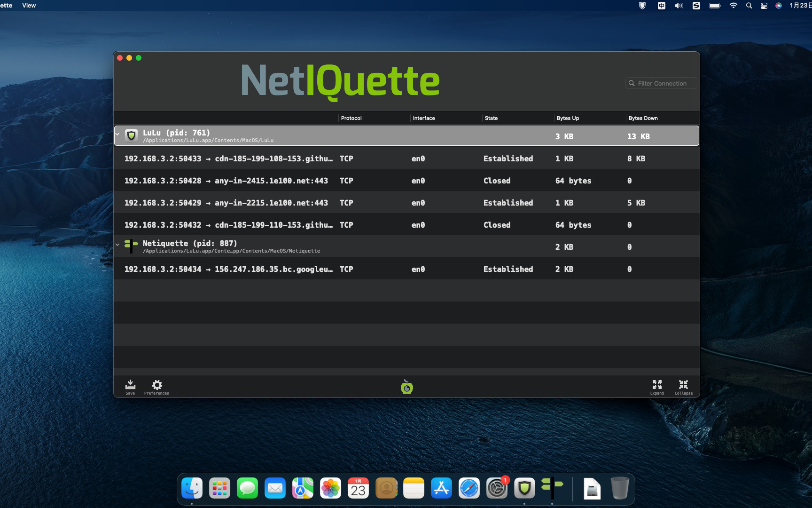Open the volume control in menu bar
This screenshot has height=508, width=812.
point(679,6)
